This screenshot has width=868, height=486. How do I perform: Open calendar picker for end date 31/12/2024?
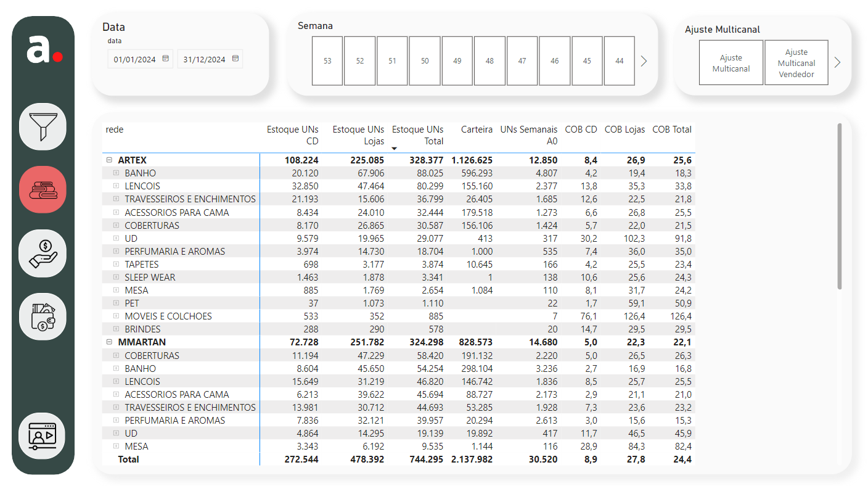click(x=235, y=59)
